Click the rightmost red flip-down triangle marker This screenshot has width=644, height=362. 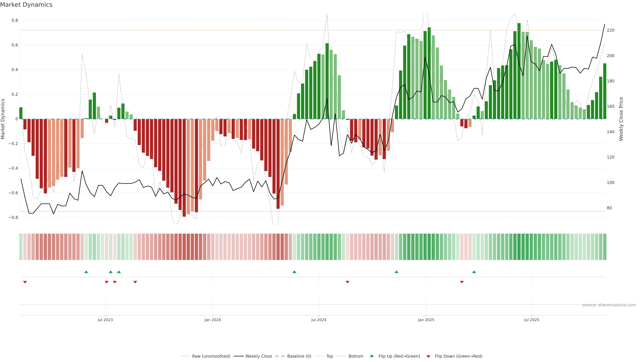[x=462, y=282]
